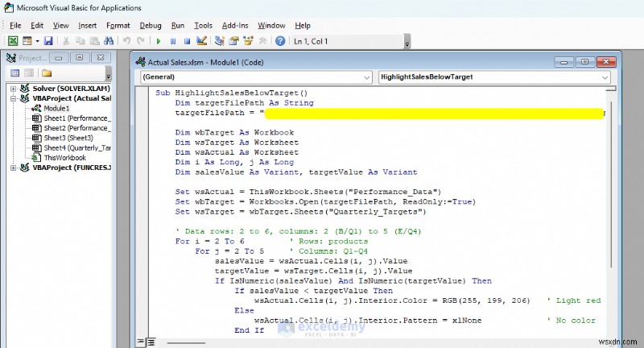
Task: Click the Cut scissors icon
Action: click(66, 41)
